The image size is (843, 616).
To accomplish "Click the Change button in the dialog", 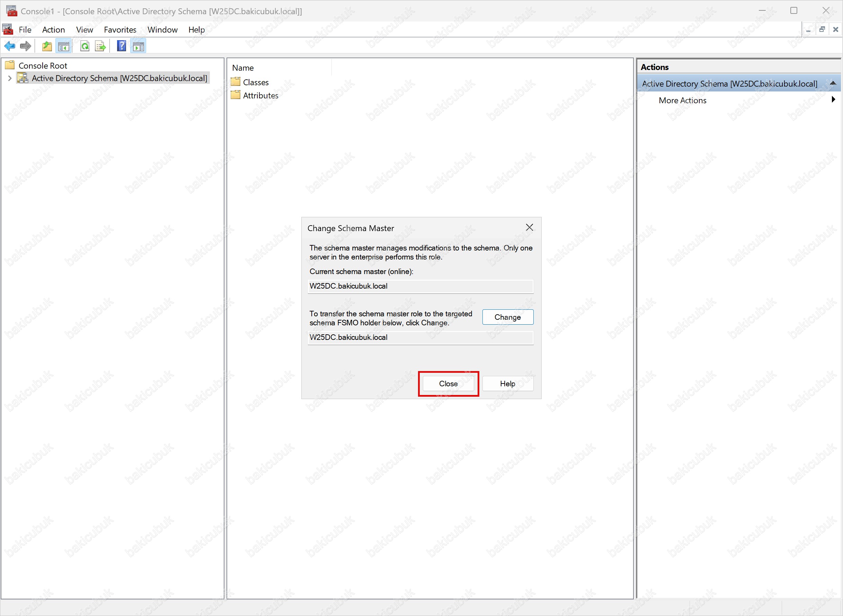I will coord(508,317).
